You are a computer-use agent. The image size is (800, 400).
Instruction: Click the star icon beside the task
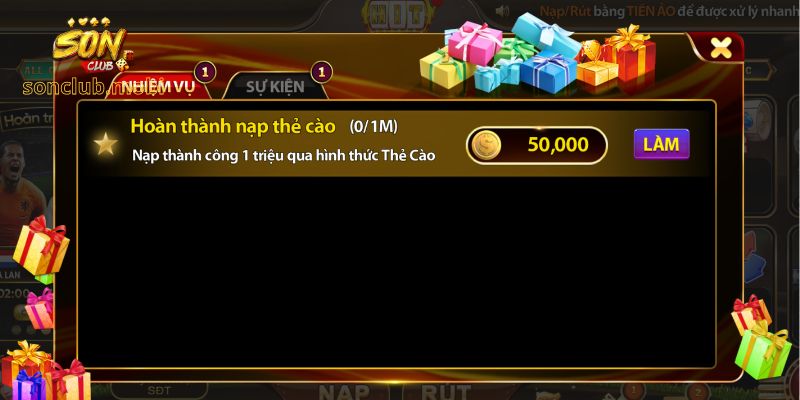click(106, 144)
